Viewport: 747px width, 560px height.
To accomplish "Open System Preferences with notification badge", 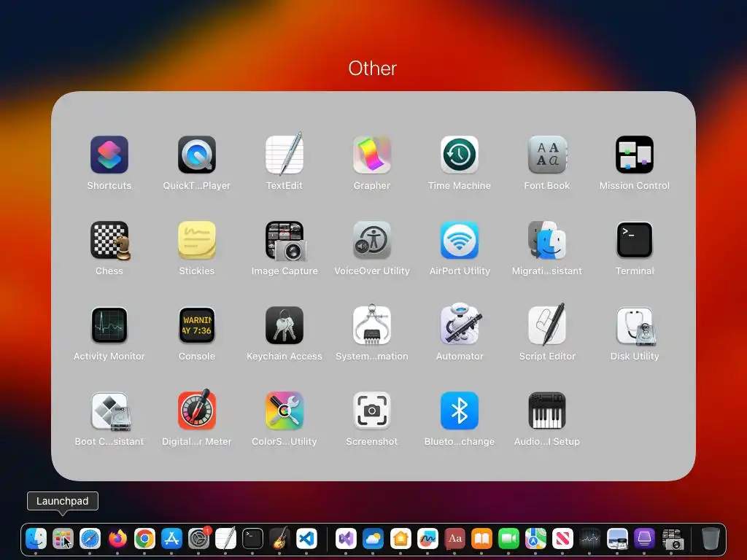I will (x=198, y=539).
